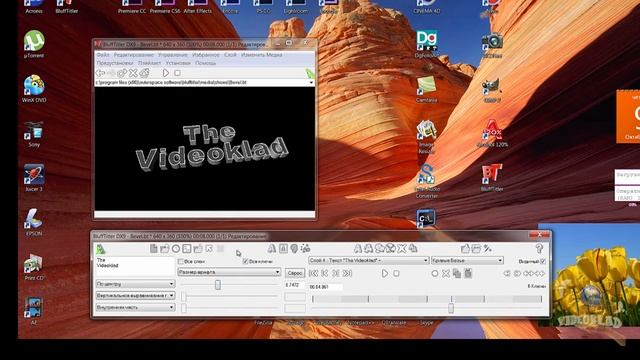The height and width of the screenshot is (360, 640).
Task: Click second A icon in the layer tools group
Action: pyautogui.click(x=369, y=249)
